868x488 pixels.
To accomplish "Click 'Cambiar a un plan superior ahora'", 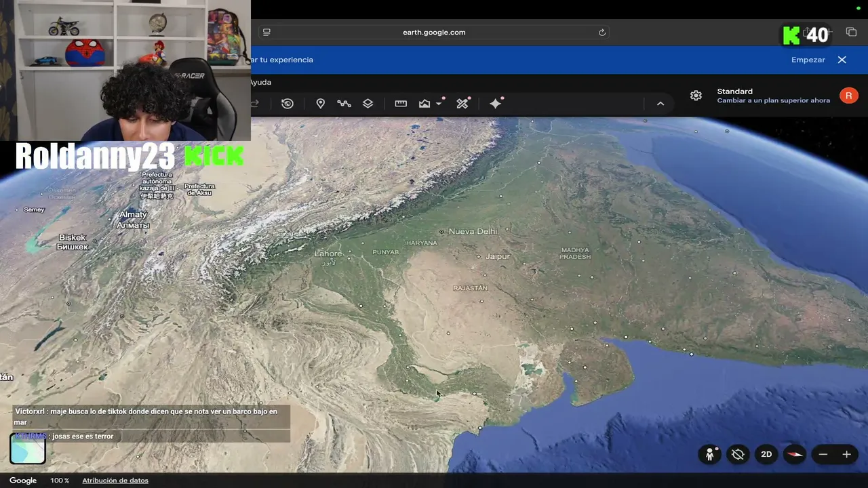I will [774, 100].
